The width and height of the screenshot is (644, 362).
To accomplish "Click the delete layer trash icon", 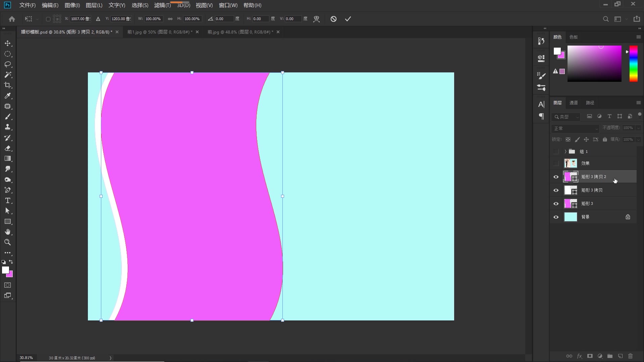I will tap(630, 356).
